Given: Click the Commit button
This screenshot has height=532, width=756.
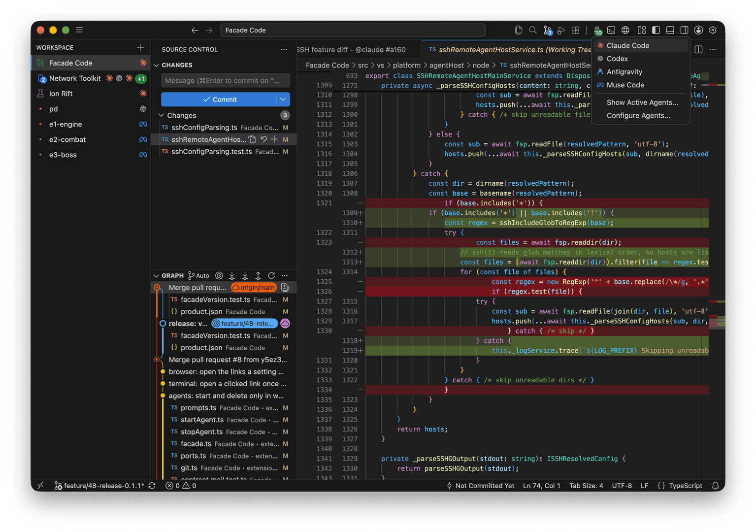Looking at the screenshot, I should (x=219, y=100).
